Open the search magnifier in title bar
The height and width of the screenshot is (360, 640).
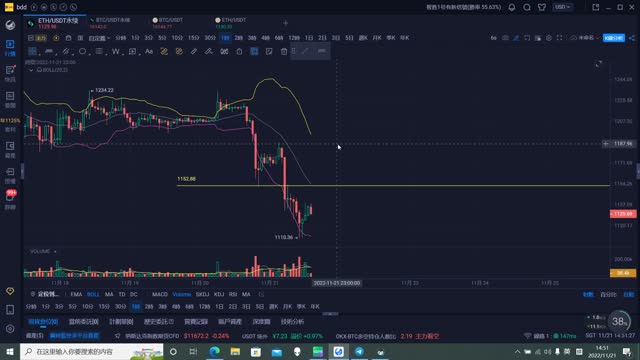(527, 7)
